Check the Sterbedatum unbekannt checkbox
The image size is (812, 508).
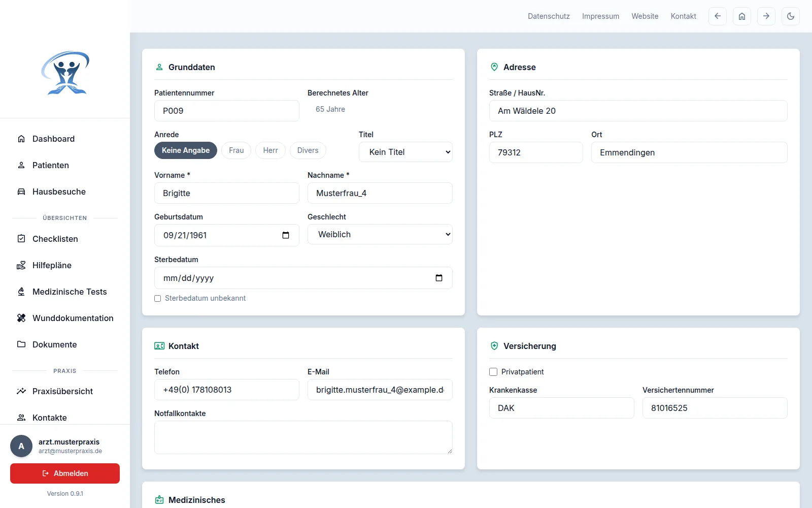158,299
